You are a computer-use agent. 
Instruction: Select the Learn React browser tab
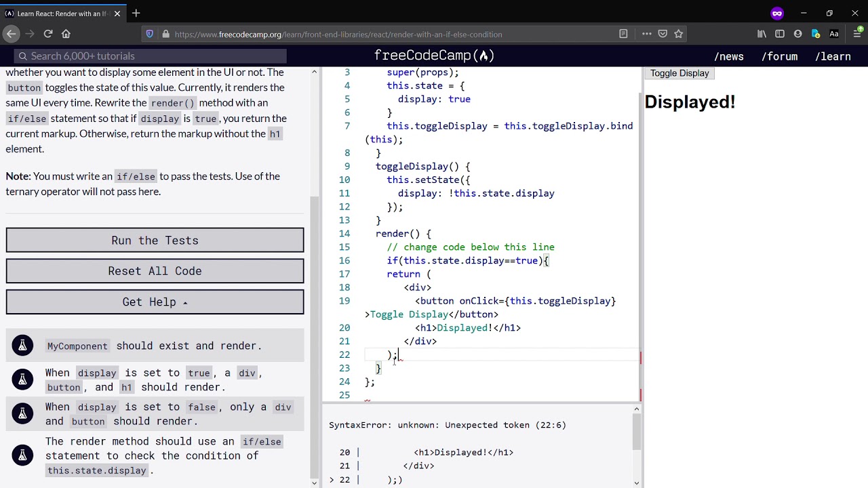(x=62, y=14)
